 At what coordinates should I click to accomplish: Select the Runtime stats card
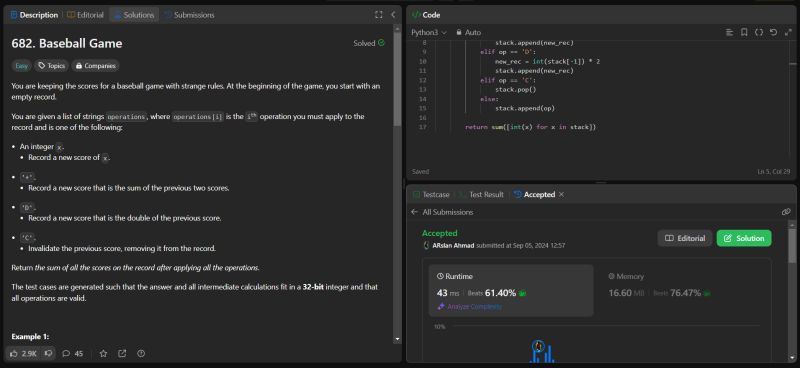click(x=511, y=290)
